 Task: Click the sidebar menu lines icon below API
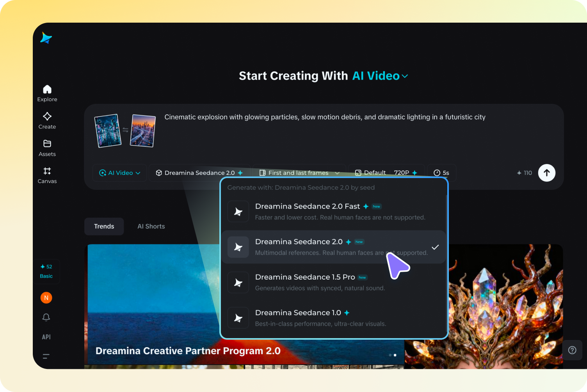pos(46,356)
